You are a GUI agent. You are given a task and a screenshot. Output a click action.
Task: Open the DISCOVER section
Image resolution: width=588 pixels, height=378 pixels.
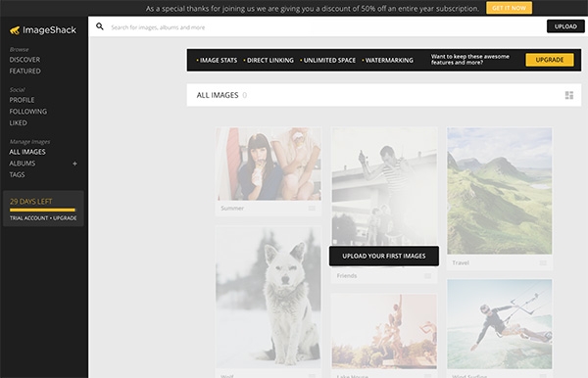point(24,60)
